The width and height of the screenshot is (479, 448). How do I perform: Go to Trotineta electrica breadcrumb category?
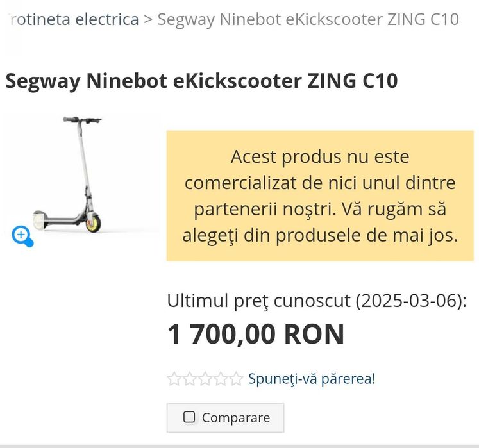coord(73,19)
